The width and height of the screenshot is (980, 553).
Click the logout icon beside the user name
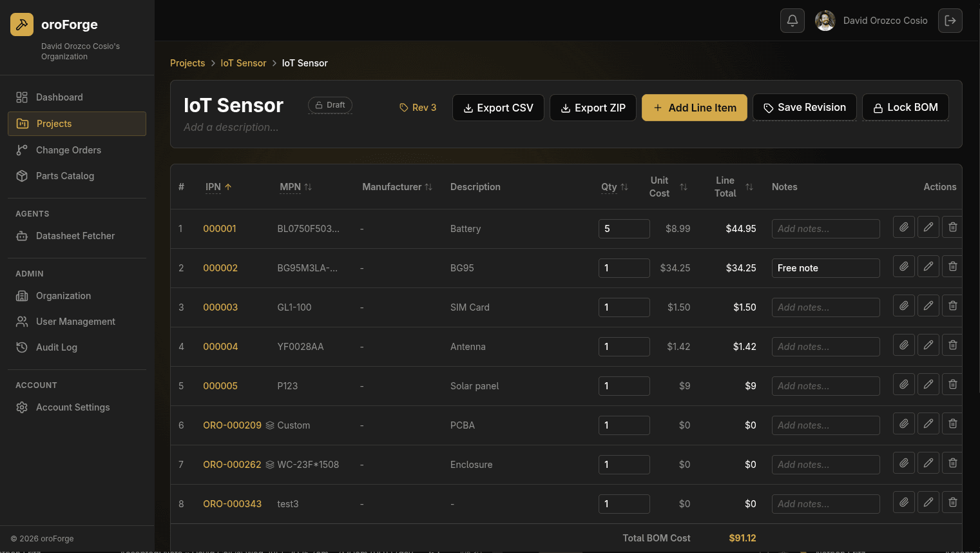tap(950, 21)
